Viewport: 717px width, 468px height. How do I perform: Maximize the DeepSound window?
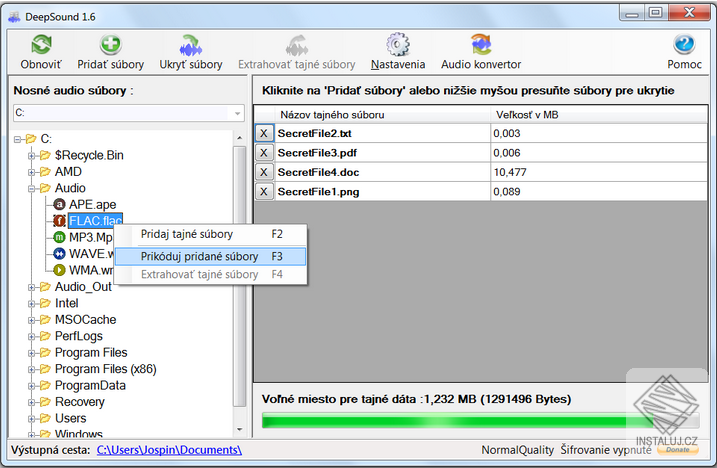[x=656, y=13]
